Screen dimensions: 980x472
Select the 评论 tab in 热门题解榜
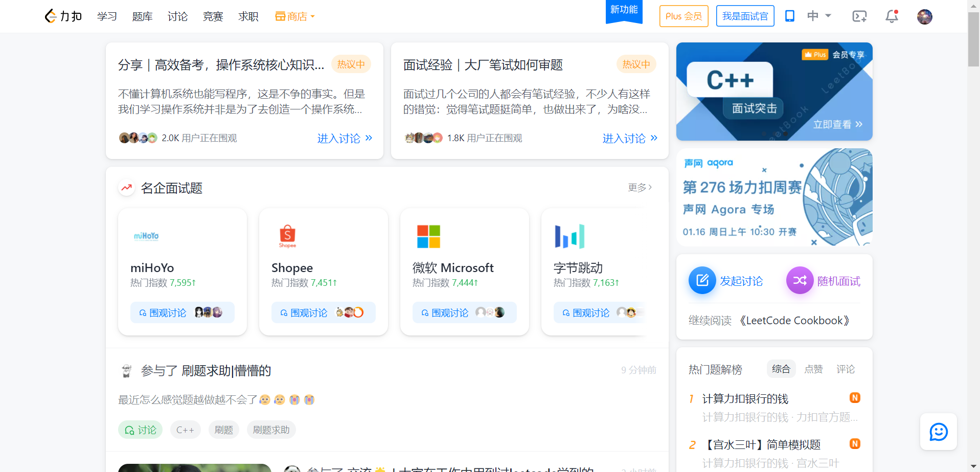(x=846, y=369)
